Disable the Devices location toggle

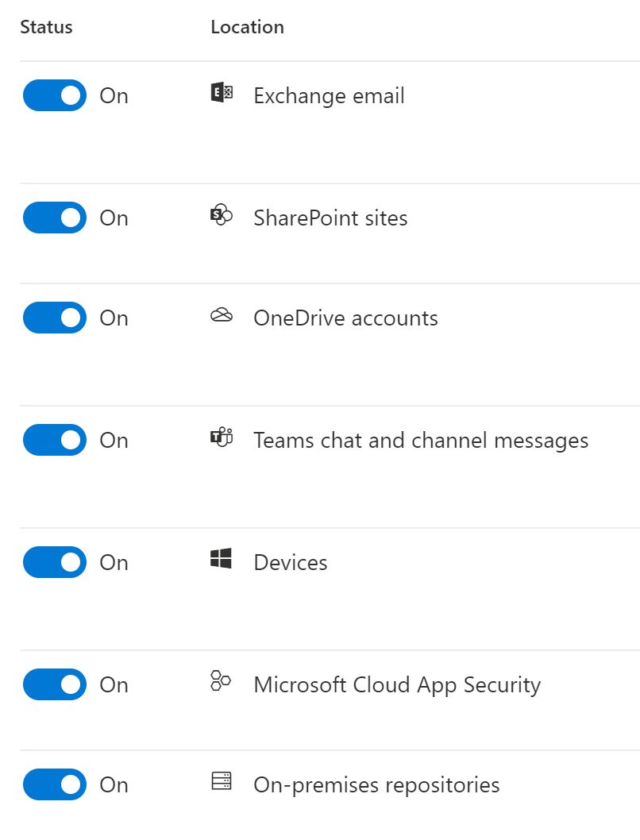pos(55,562)
